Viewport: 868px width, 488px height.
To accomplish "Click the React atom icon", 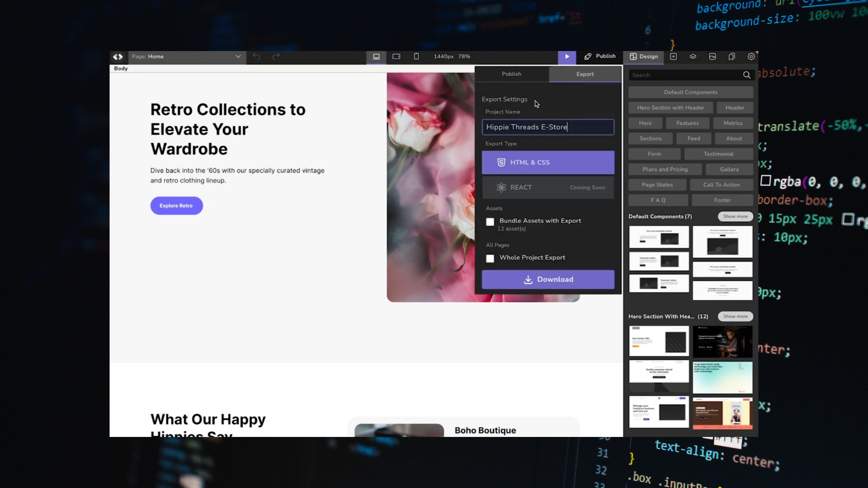I will (501, 187).
